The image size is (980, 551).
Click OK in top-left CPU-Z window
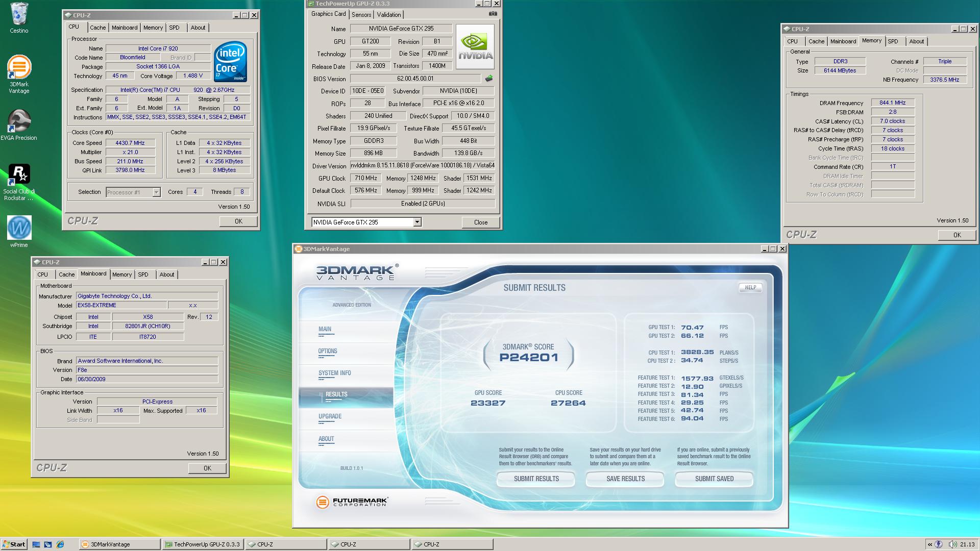(238, 221)
